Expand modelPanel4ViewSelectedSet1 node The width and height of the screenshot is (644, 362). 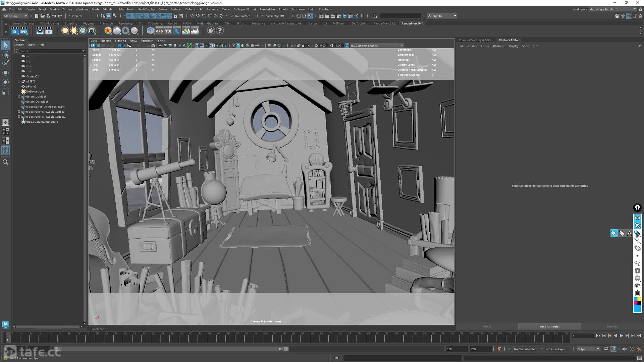tap(19, 112)
